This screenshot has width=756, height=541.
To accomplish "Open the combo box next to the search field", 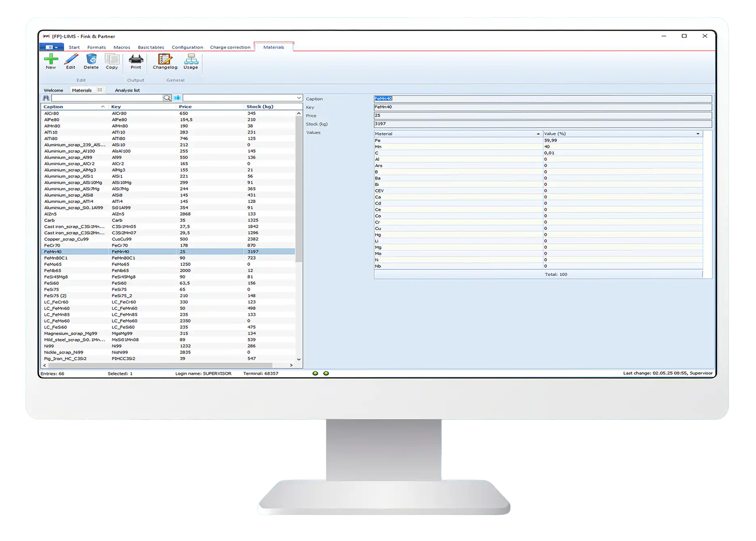I will coord(298,98).
